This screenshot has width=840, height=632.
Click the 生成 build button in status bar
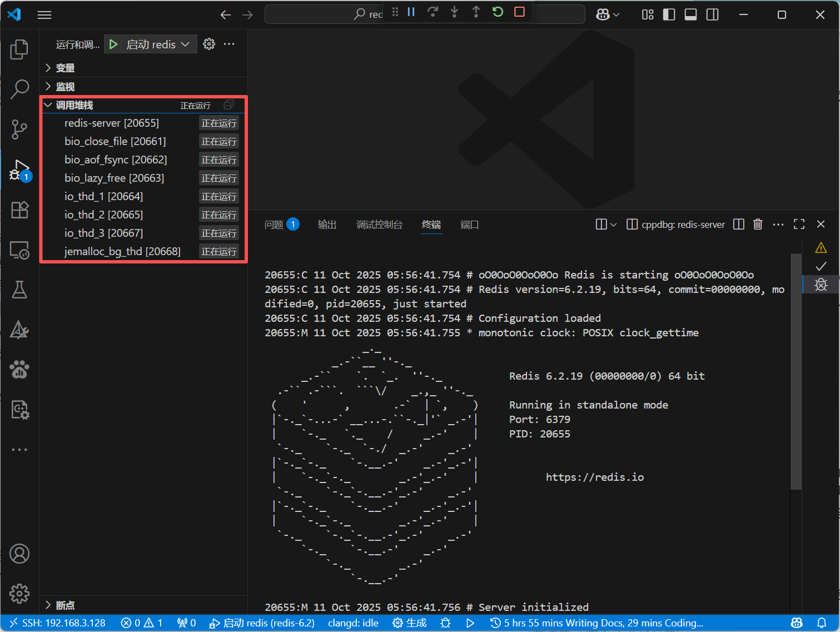(410, 623)
